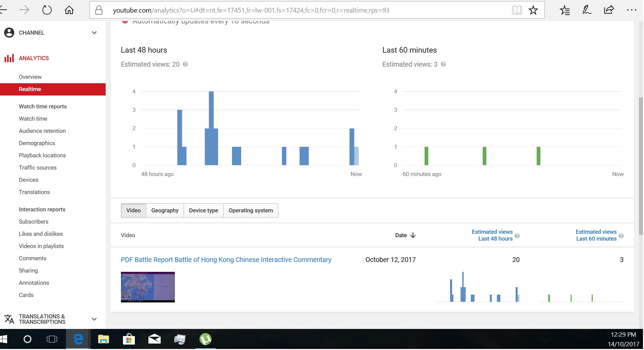Image resolution: width=644 pixels, height=350 pixels.
Task: Open File Explorer from taskbar
Action: (104, 339)
